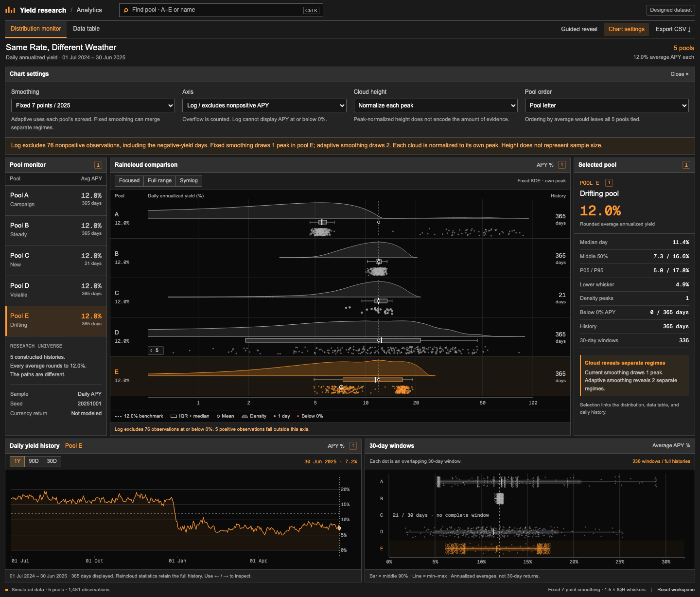
Task: Click the numbered badge next to the POOL E label
Action: [x=609, y=183]
